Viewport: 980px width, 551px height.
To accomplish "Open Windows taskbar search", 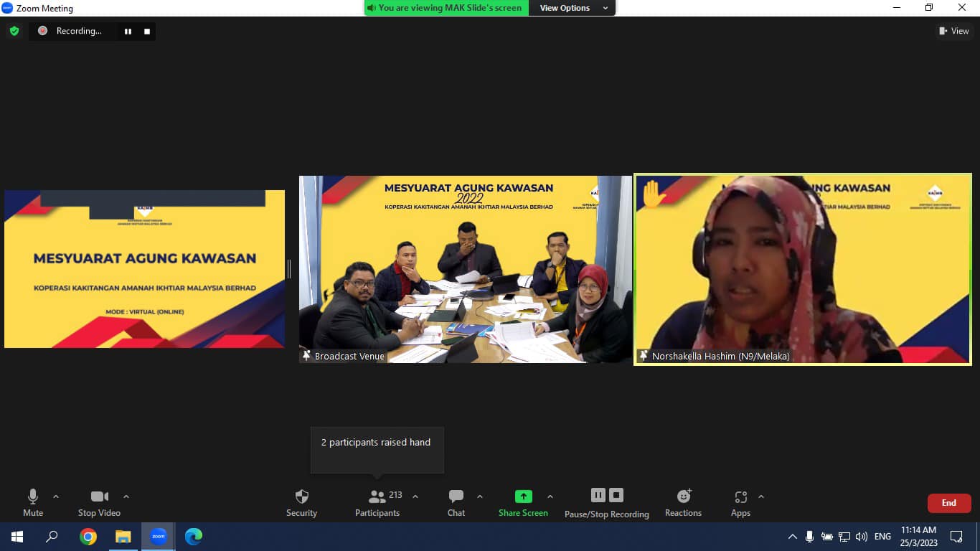I will click(x=52, y=537).
